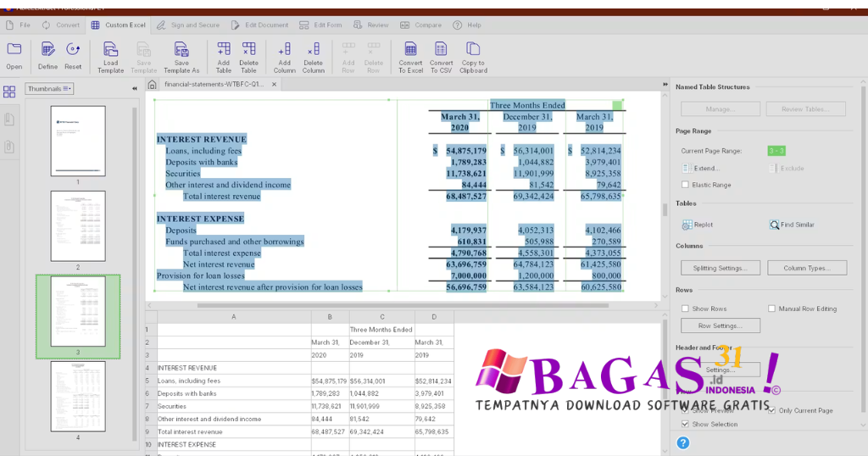The width and height of the screenshot is (868, 456).
Task: Click the horizontal scrollbar under document preview
Action: pos(403,305)
